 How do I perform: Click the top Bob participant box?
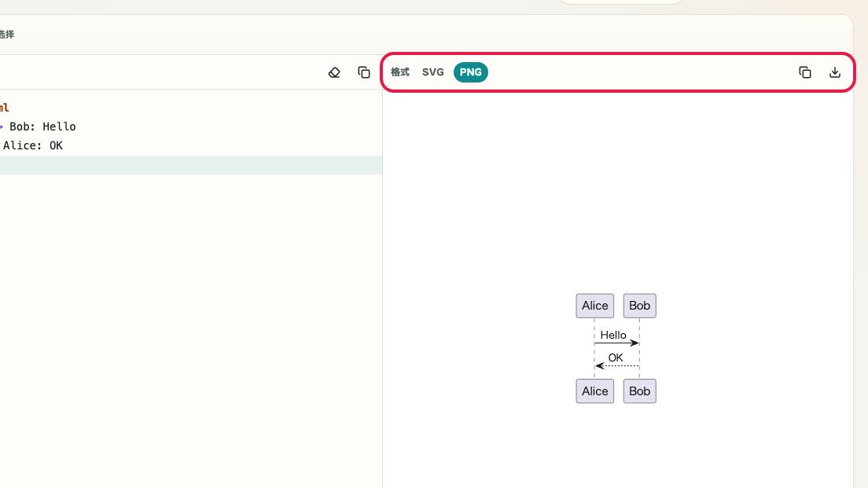640,306
